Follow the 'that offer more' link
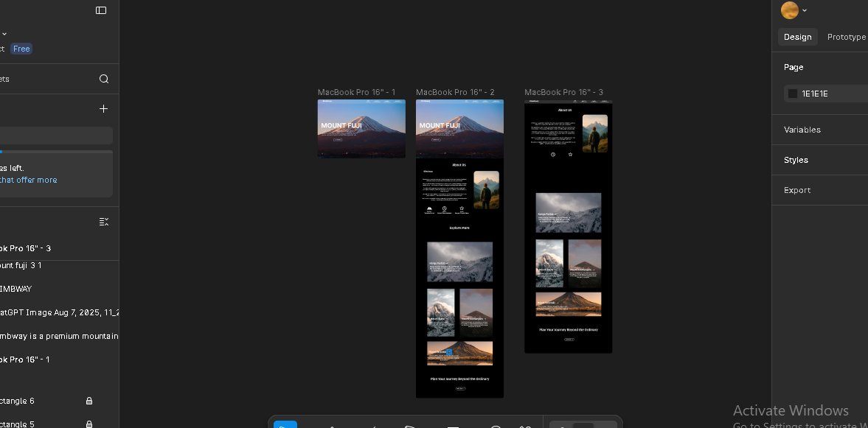The height and width of the screenshot is (428, 868). point(28,180)
